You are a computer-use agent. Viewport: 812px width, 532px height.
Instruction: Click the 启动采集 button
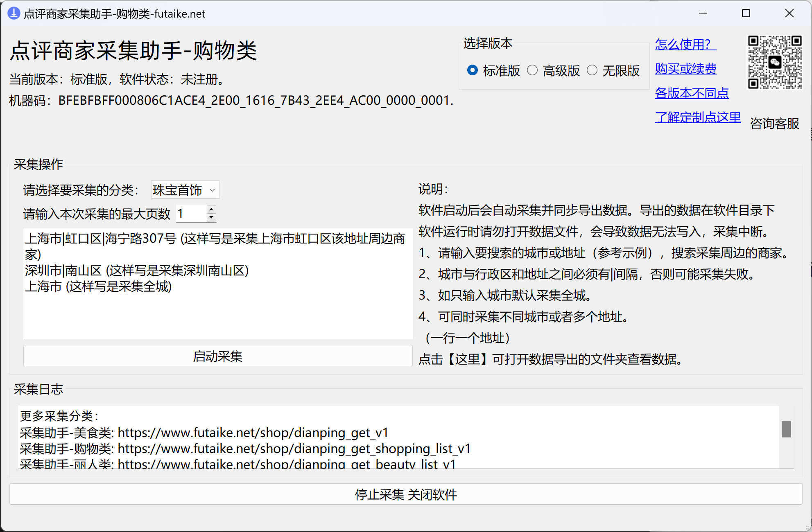point(217,356)
